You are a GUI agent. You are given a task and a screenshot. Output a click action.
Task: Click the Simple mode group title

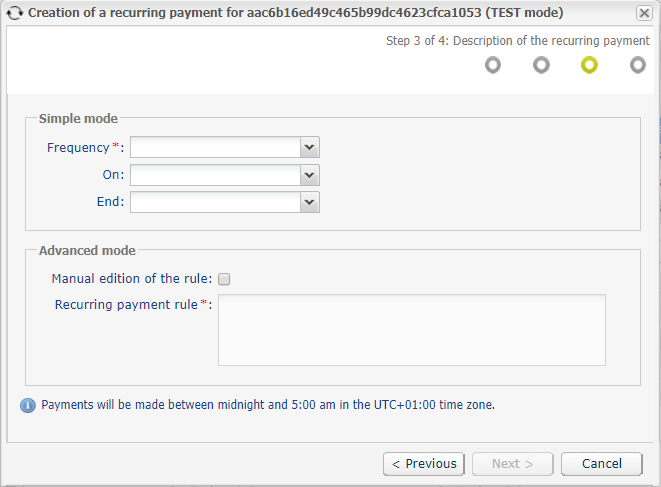(x=78, y=119)
